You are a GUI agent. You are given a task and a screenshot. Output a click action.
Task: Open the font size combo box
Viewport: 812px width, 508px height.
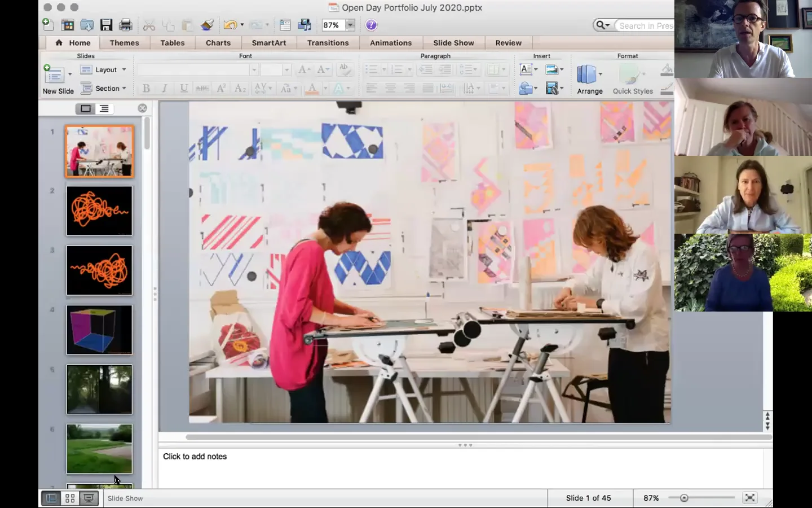[x=275, y=70]
